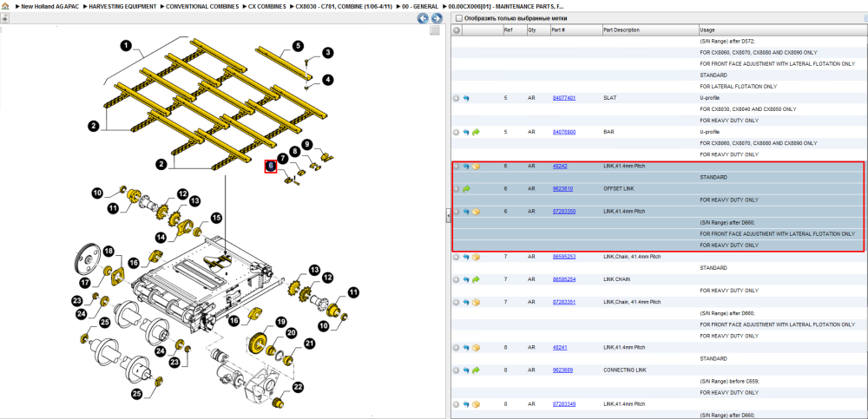Screen dimensions: 868x419
Task: Click the panel dock icon above the diagram
Action: (4, 18)
